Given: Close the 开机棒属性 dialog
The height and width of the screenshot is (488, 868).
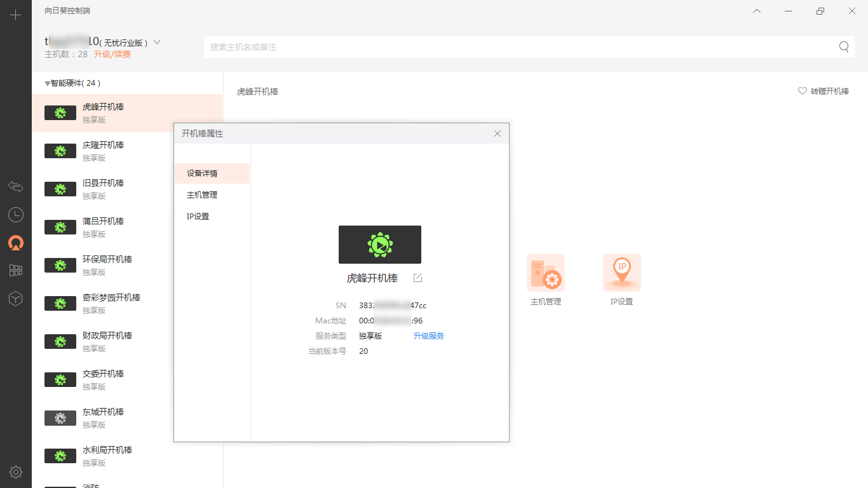Looking at the screenshot, I should [x=498, y=133].
